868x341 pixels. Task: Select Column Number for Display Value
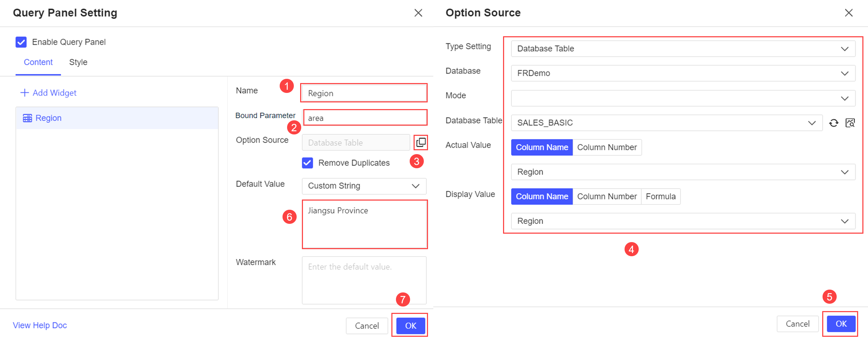(x=607, y=196)
